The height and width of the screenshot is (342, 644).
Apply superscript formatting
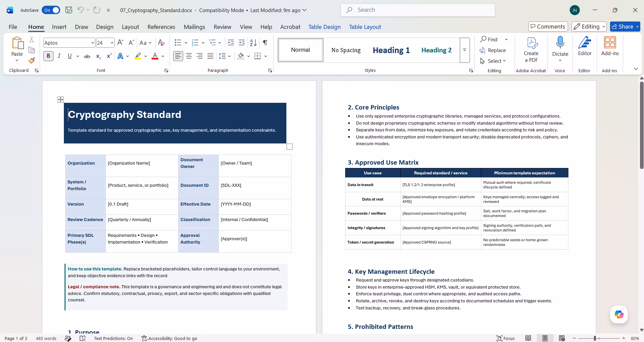(109, 56)
